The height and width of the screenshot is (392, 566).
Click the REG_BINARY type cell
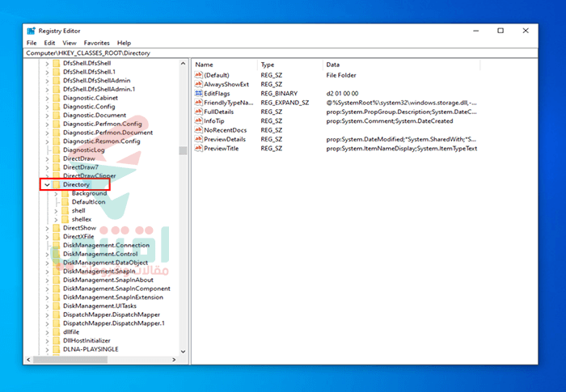point(279,94)
